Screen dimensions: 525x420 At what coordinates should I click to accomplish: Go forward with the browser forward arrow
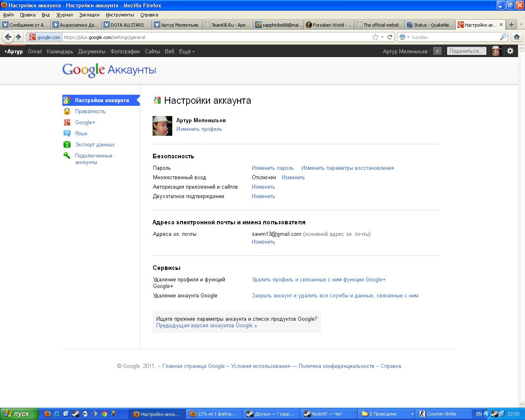coord(18,37)
